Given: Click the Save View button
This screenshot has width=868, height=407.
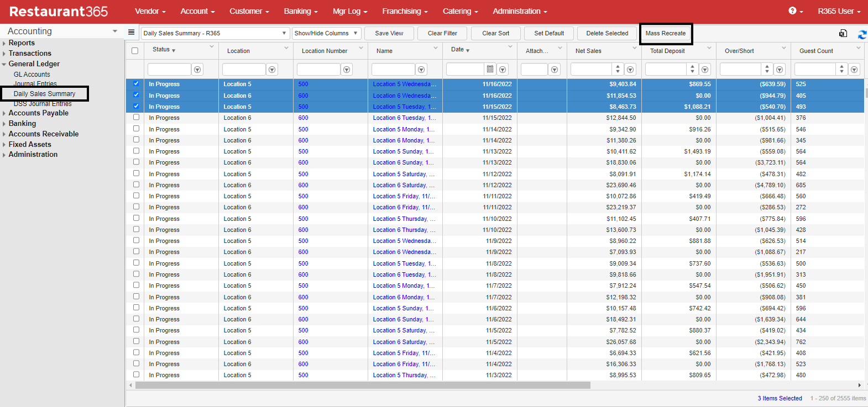Looking at the screenshot, I should pyautogui.click(x=389, y=33).
